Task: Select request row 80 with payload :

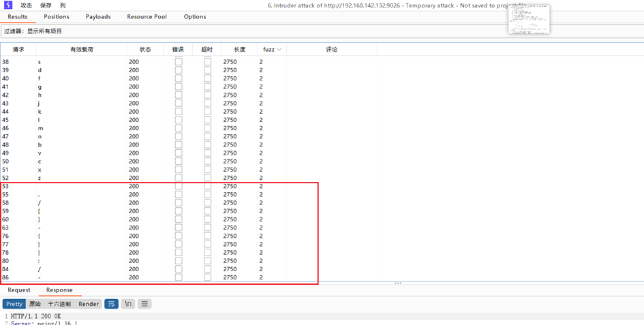Action: point(189,260)
